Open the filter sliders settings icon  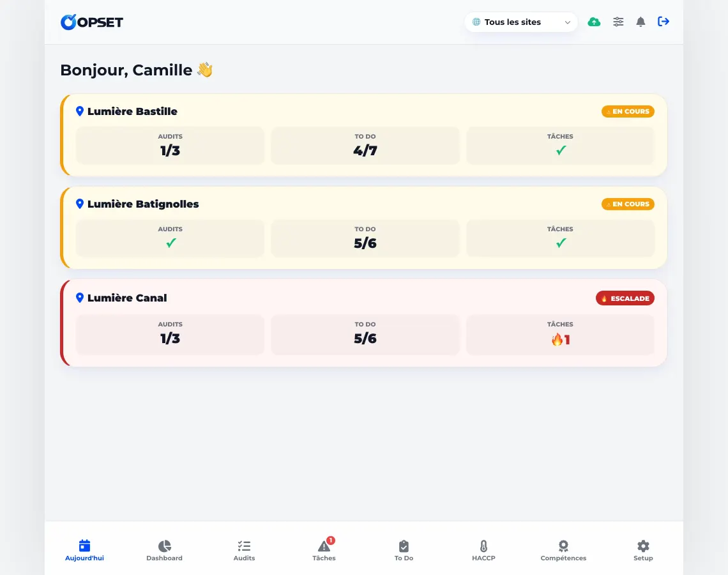[x=618, y=22]
